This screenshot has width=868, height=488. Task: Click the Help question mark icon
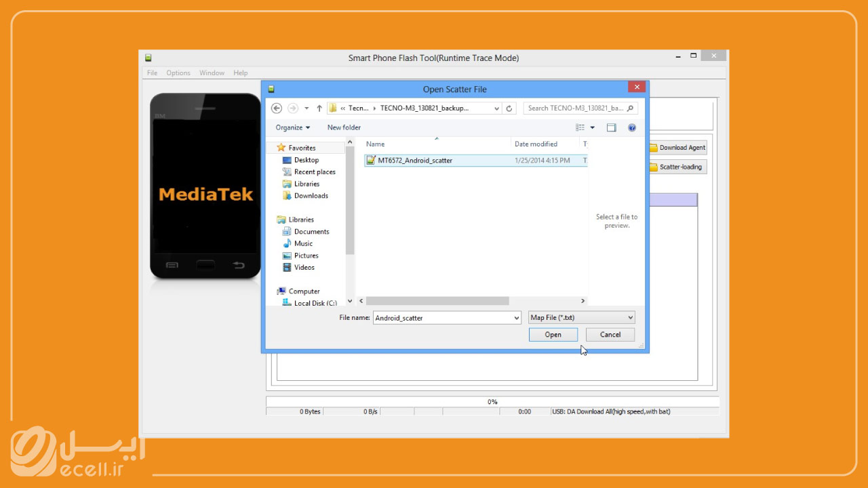632,127
